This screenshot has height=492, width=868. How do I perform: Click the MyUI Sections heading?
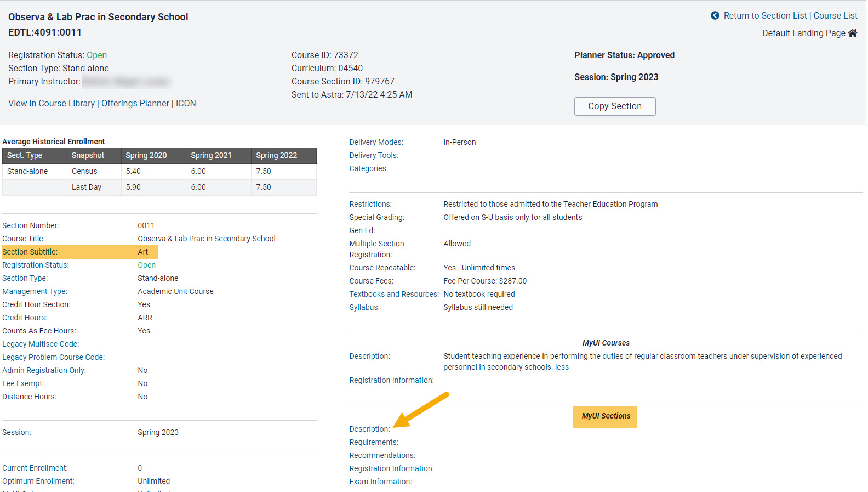(x=606, y=416)
